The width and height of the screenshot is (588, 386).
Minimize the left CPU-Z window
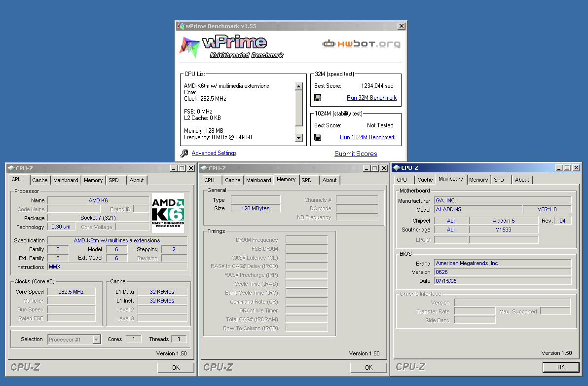click(x=173, y=168)
